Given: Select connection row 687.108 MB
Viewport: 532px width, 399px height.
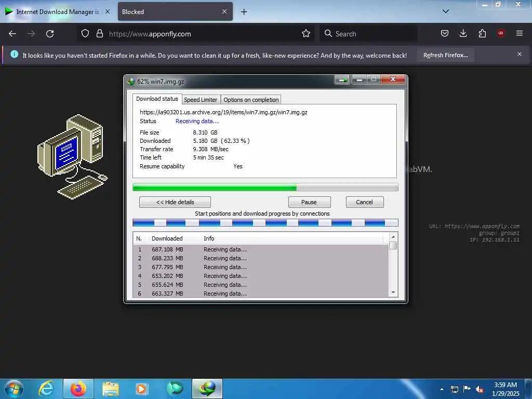Looking at the screenshot, I should (261, 249).
